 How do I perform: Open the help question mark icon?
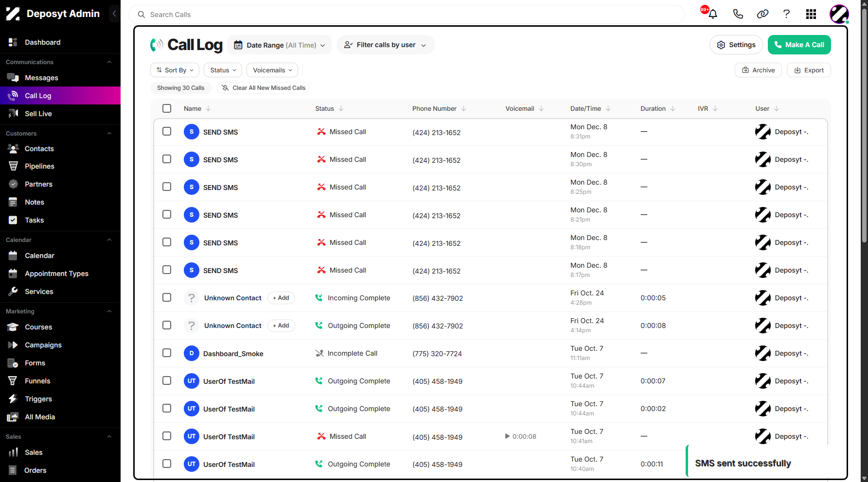[x=786, y=14]
